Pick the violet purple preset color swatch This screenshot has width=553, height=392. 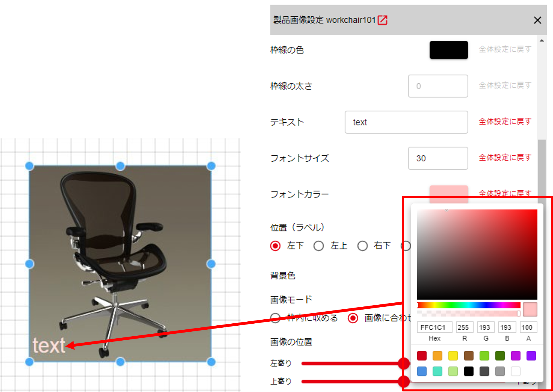coord(531,356)
